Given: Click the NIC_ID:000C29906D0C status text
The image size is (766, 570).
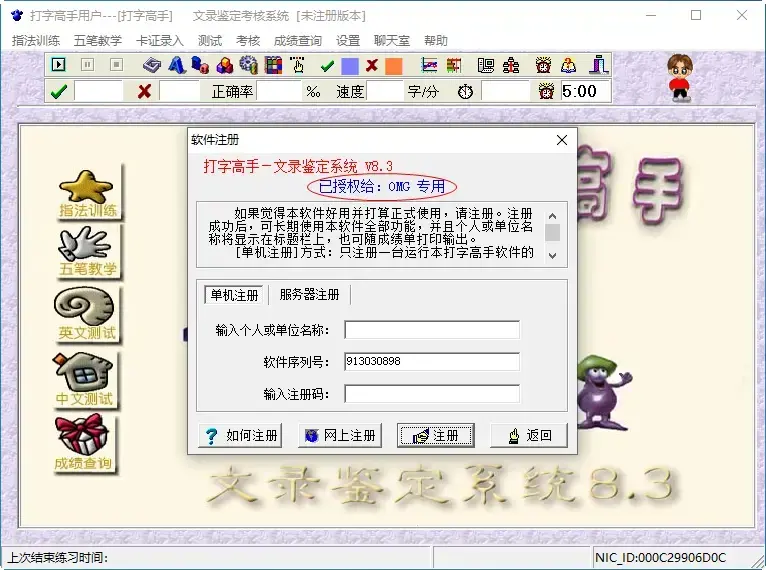Looking at the screenshot, I should [660, 557].
